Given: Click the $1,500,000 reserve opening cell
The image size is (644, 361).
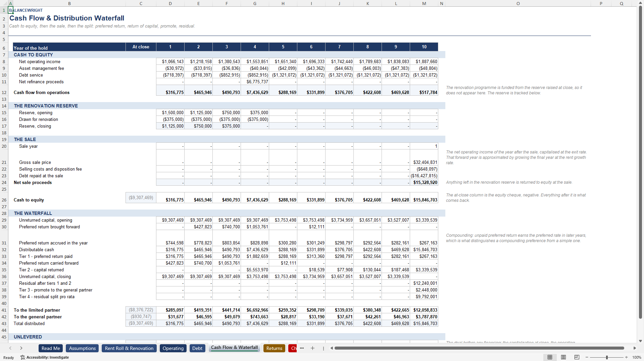Looking at the screenshot, I should (x=170, y=112).
